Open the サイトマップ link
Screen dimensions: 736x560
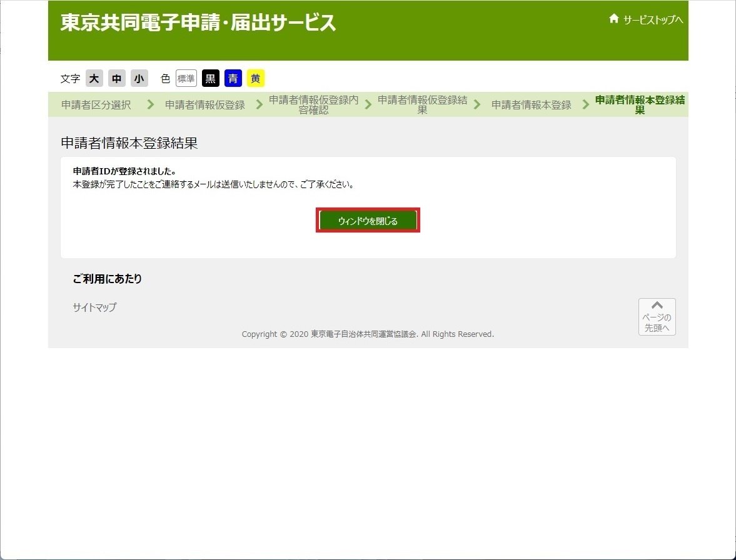[x=95, y=307]
